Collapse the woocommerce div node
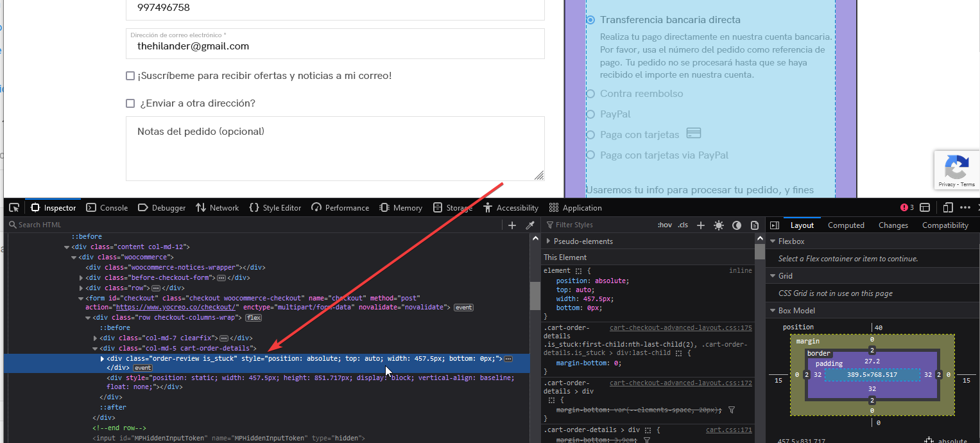The image size is (980, 443). pos(74,257)
